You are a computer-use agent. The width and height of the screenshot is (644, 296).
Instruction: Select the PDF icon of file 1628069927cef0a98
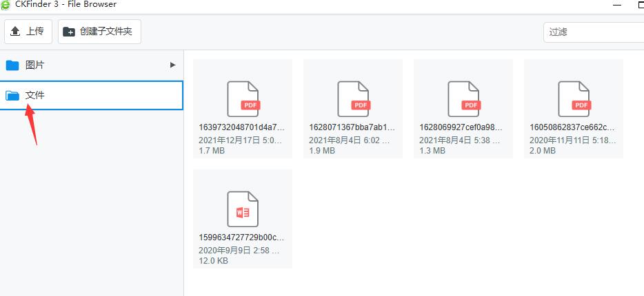point(464,99)
